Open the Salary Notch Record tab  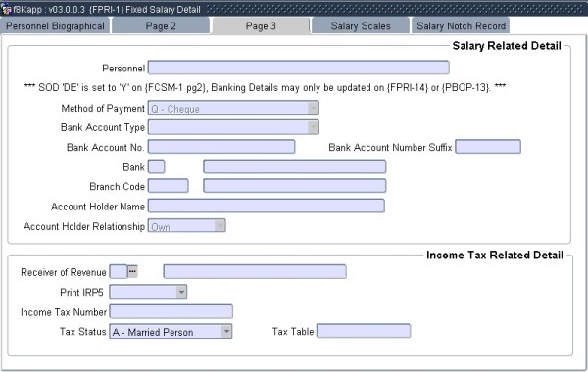click(461, 25)
